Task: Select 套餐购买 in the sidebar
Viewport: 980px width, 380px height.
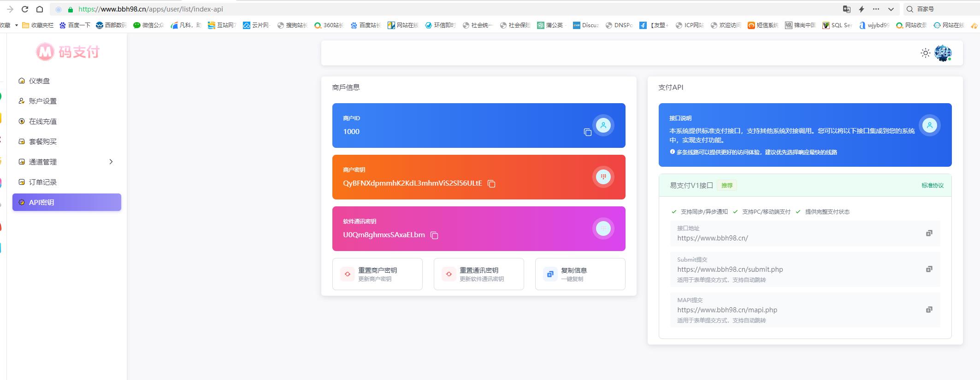Action: (x=42, y=142)
